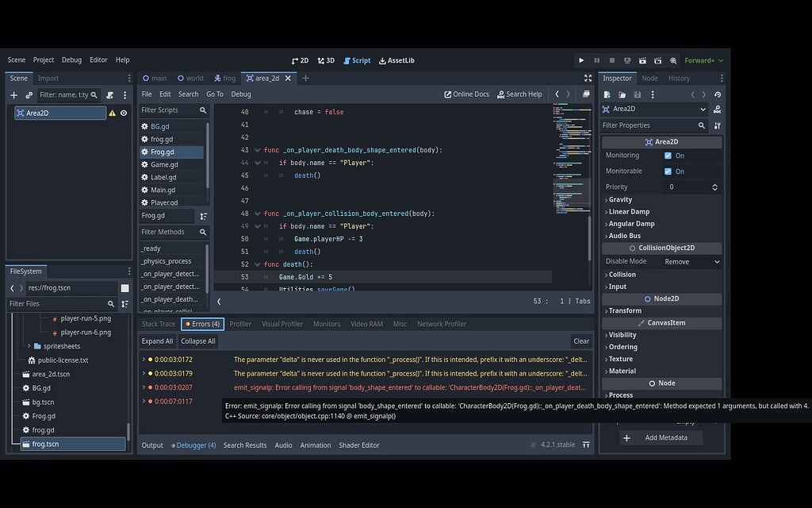Image resolution: width=812 pixels, height=508 pixels.
Task: Click Collapse All in the debugger
Action: click(197, 341)
